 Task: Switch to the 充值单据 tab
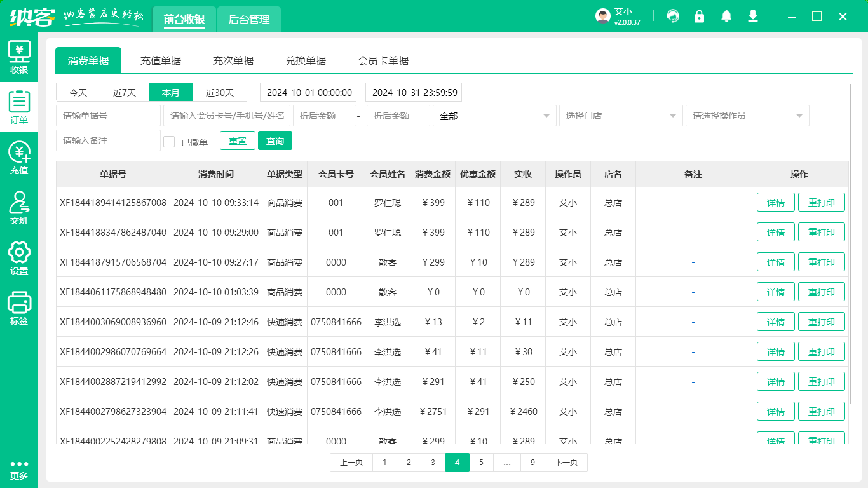coord(161,60)
